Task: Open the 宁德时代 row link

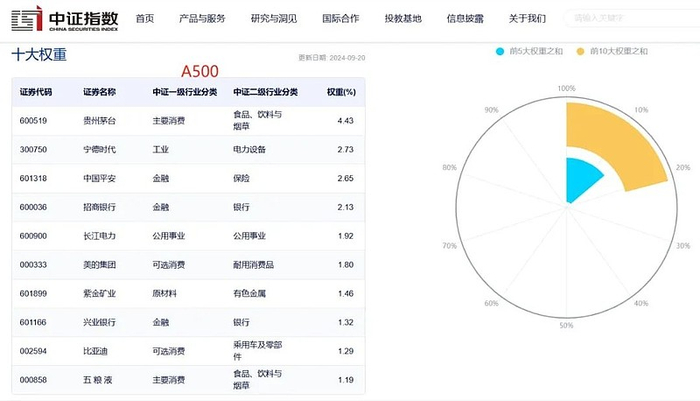Action: [x=100, y=149]
